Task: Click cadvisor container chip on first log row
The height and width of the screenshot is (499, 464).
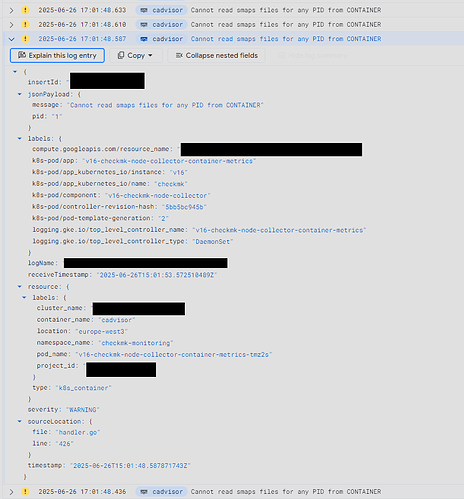Action: tap(161, 10)
